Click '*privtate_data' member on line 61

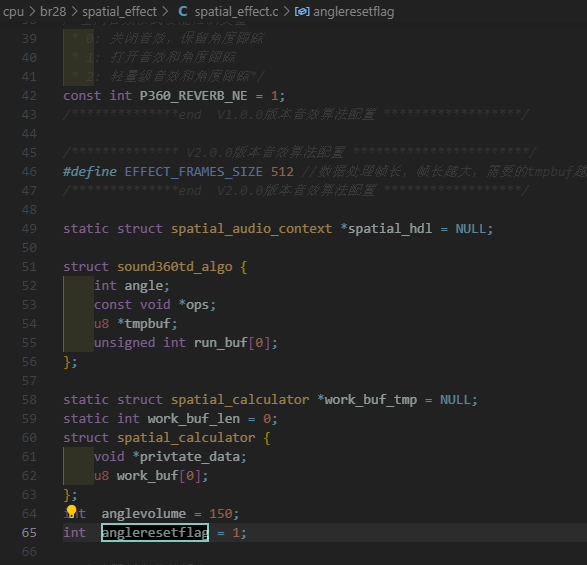(x=186, y=457)
